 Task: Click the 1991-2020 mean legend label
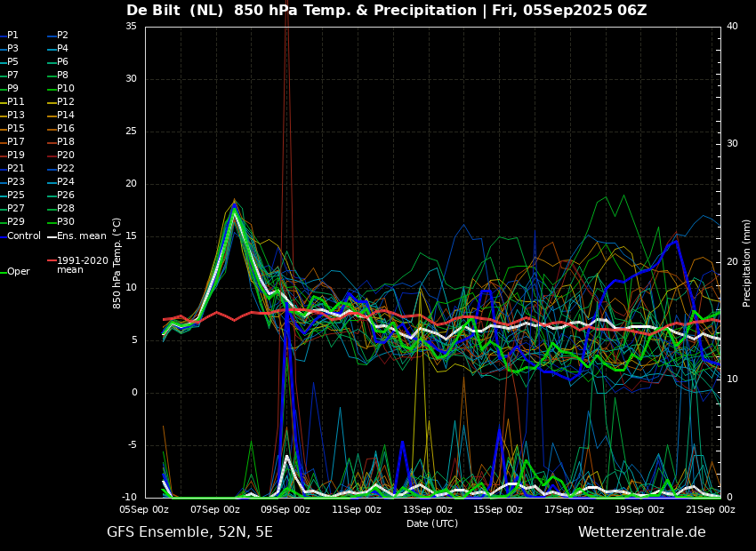(x=78, y=265)
